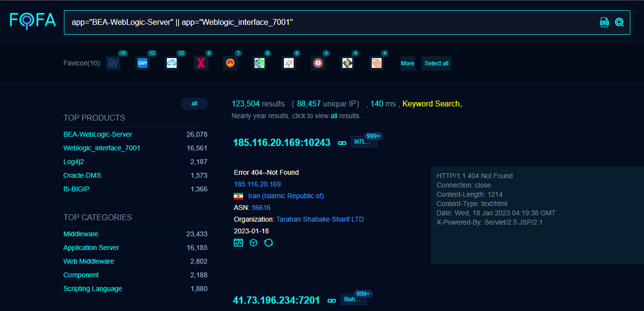Image resolution: width=644 pixels, height=311 pixels.
Task: Click the 26,078 count for BEA-WebLogic-Server
Action: (196, 134)
